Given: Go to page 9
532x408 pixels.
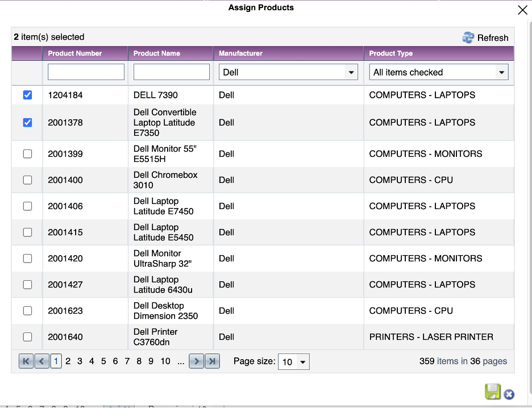Looking at the screenshot, I should coord(151,361).
